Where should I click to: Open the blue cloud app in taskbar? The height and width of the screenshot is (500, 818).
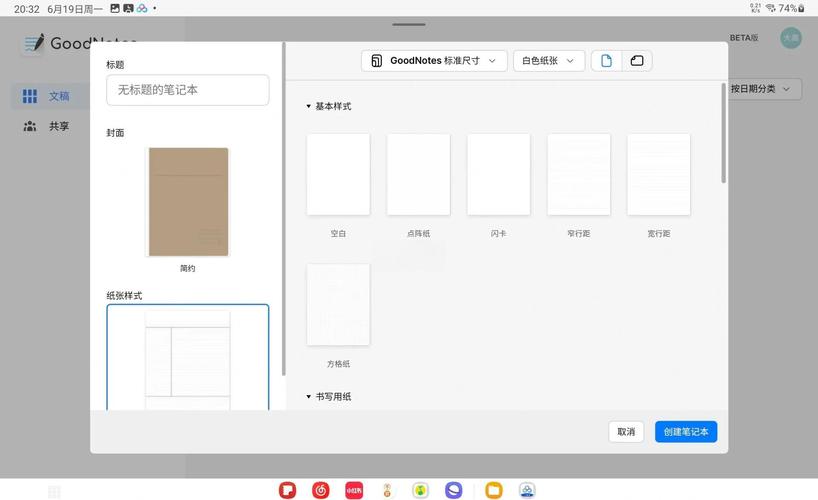pos(527,490)
